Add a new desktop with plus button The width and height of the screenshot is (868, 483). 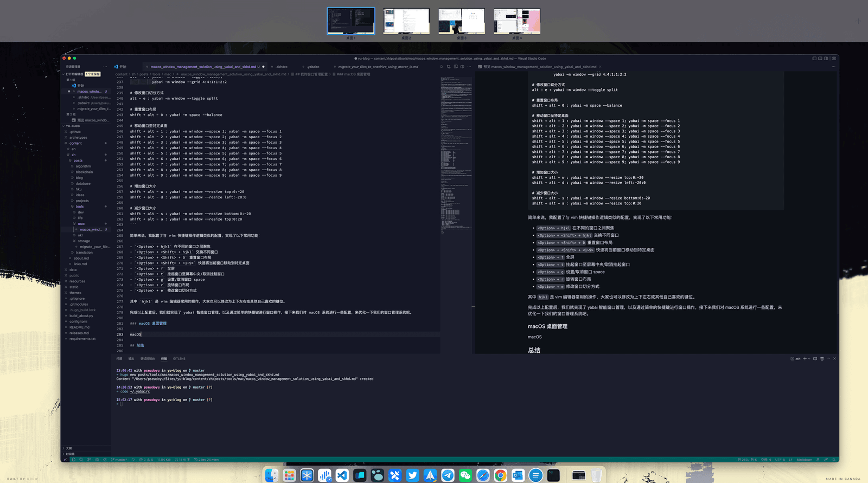click(x=858, y=22)
